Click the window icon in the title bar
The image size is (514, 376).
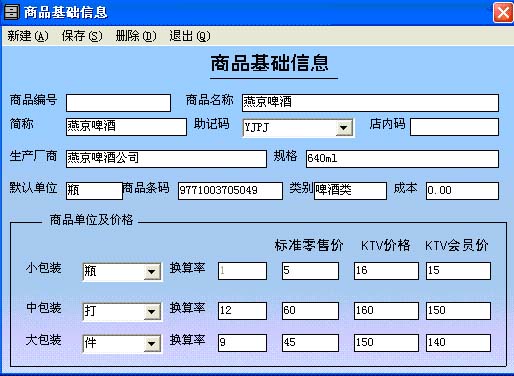[x=11, y=12]
